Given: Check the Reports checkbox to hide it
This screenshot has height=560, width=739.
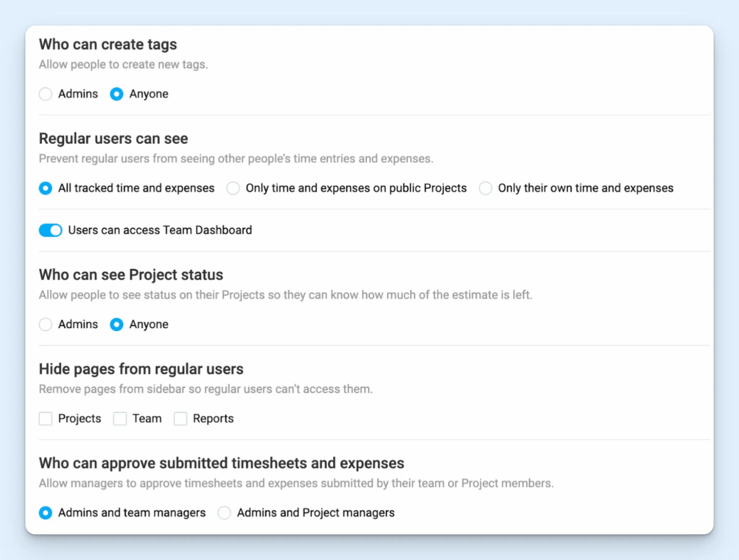Looking at the screenshot, I should [180, 419].
